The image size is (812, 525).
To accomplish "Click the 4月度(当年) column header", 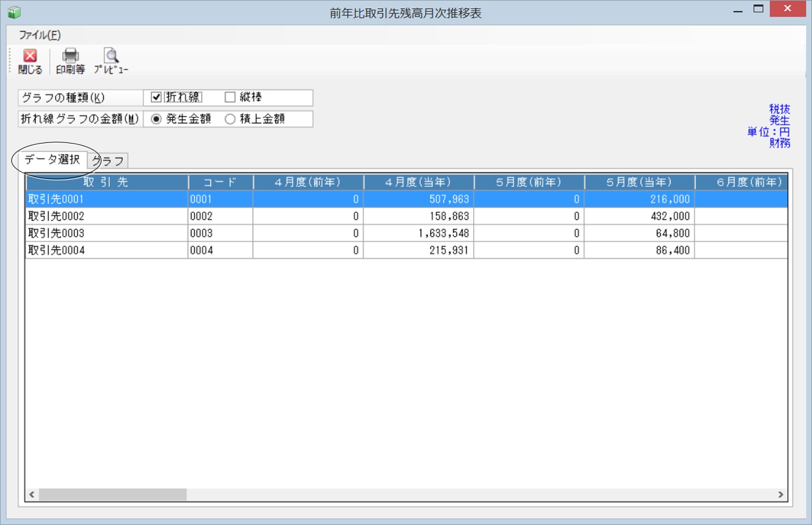I will point(418,182).
